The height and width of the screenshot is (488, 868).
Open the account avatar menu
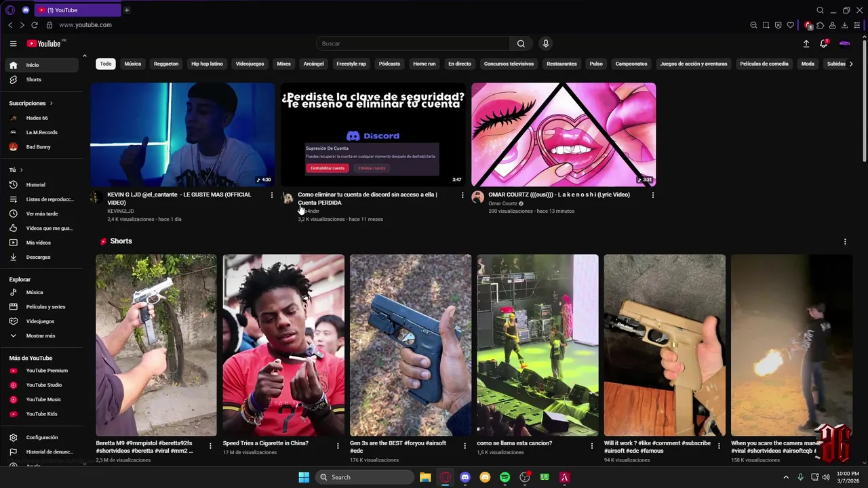pos(844,43)
